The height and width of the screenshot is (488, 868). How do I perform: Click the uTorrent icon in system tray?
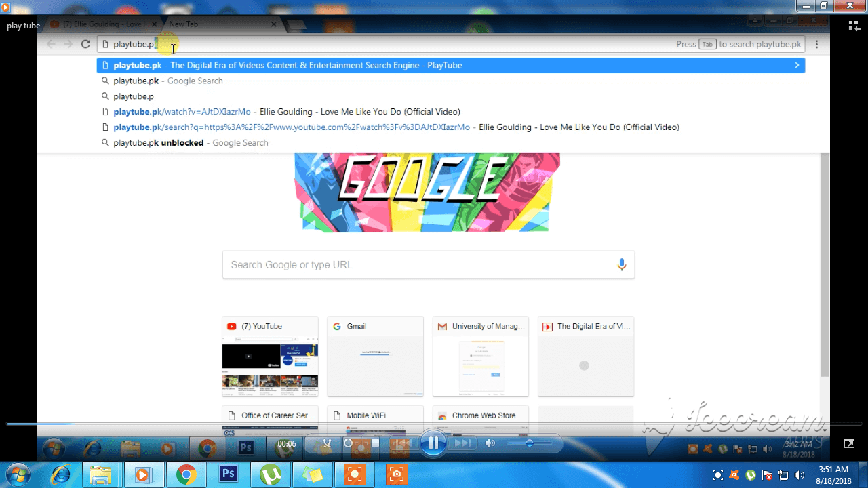coord(751,474)
